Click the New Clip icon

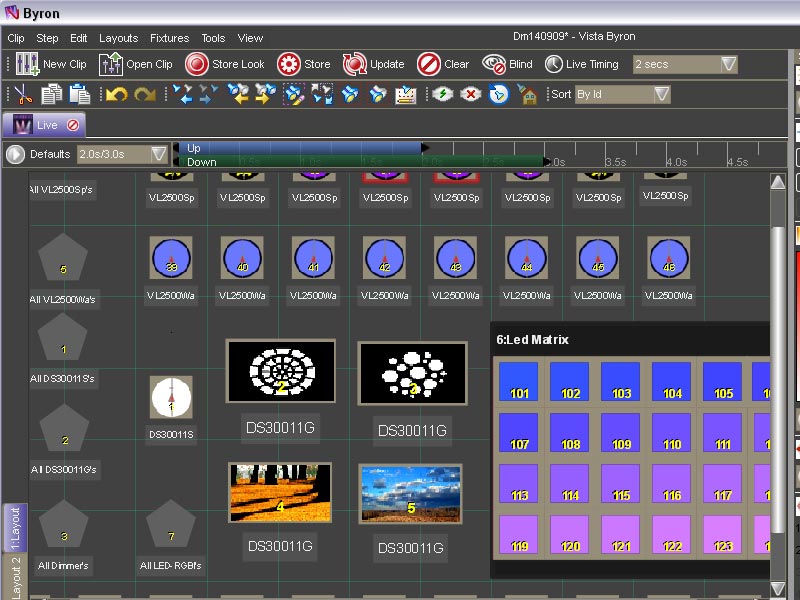(26, 64)
